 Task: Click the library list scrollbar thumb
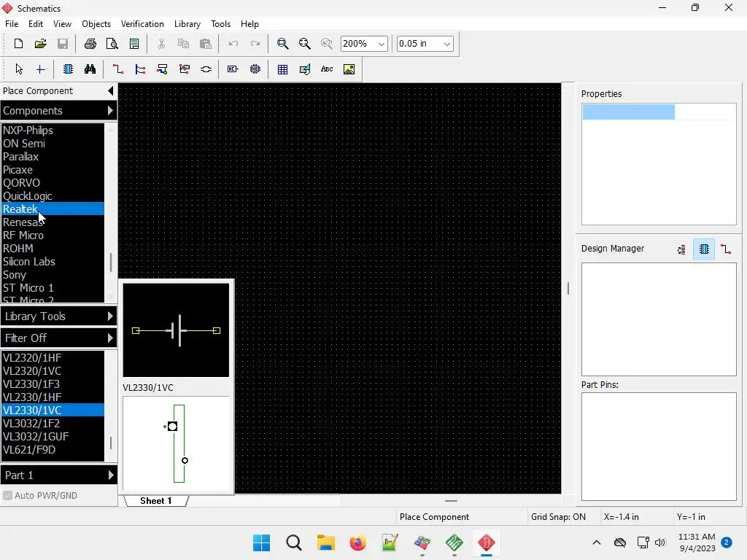[111, 262]
